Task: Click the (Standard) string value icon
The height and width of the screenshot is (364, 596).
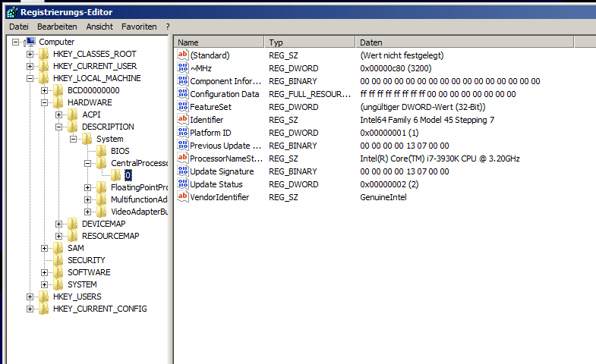Action: click(183, 55)
